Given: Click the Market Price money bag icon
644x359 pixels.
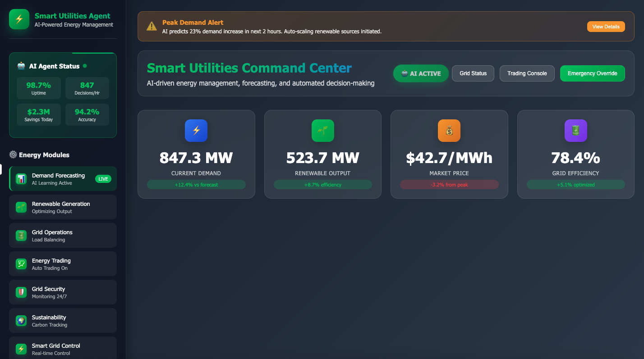Looking at the screenshot, I should tap(449, 131).
